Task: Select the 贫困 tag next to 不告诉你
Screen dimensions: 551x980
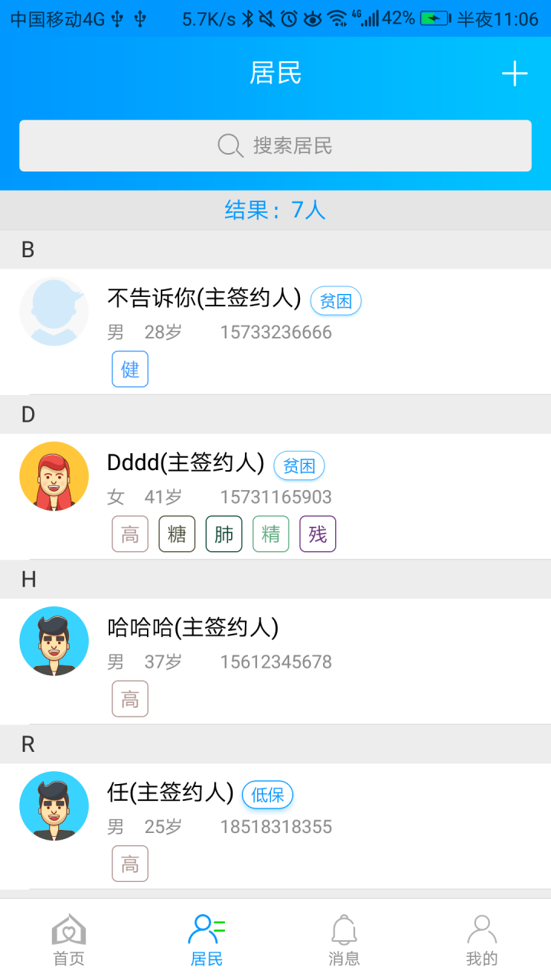Action: [x=335, y=301]
